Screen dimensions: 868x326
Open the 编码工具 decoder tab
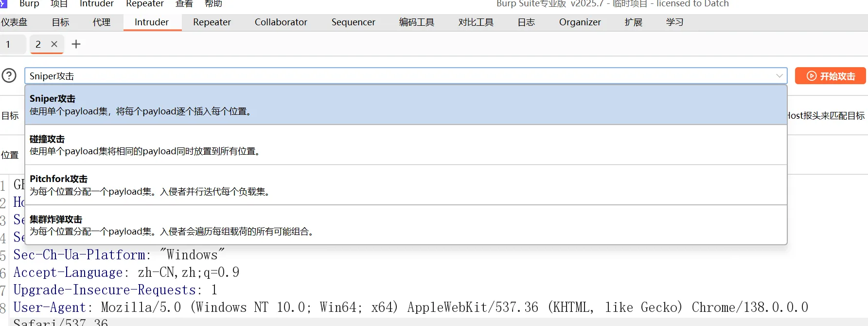click(x=416, y=22)
